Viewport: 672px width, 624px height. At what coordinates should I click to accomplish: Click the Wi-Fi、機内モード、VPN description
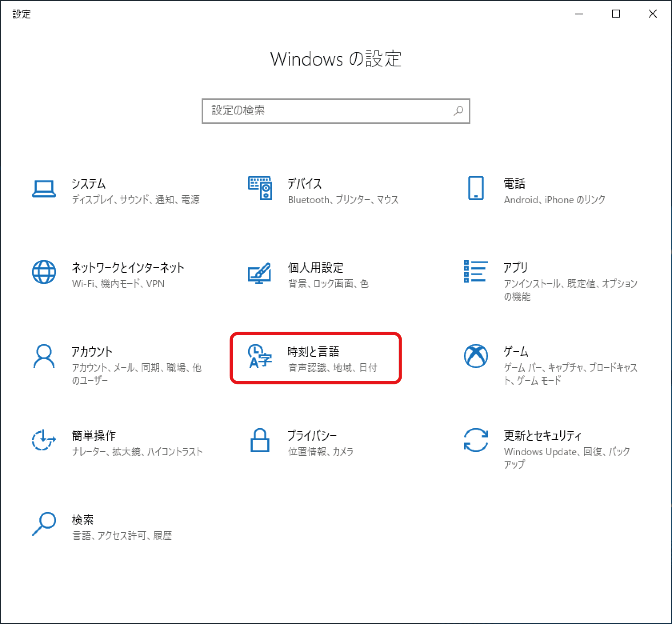click(118, 284)
